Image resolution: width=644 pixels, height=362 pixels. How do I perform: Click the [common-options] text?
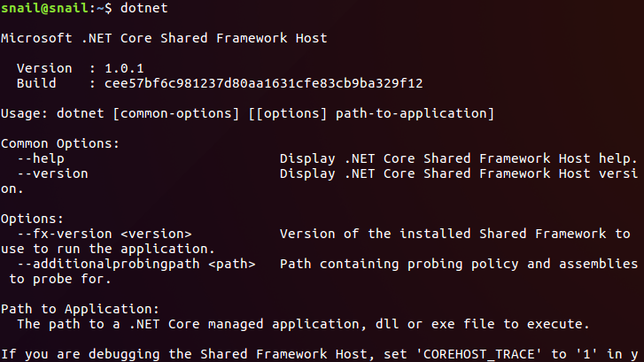tap(175, 113)
